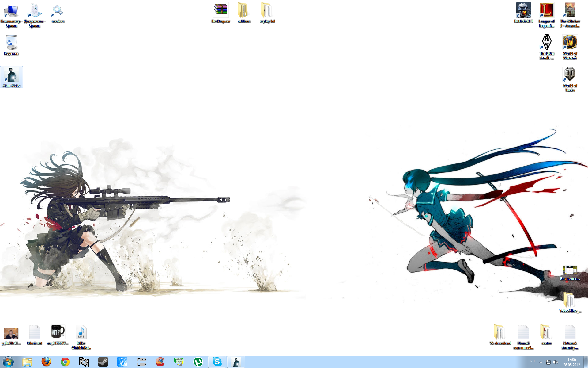Click the Show desktop strip
The image size is (588, 368).
(x=586, y=362)
